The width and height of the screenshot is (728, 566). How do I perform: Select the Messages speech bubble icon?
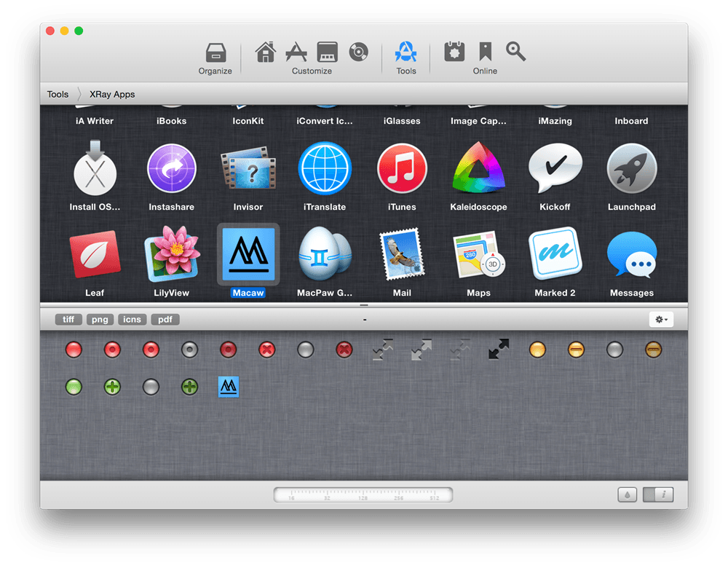coord(632,254)
